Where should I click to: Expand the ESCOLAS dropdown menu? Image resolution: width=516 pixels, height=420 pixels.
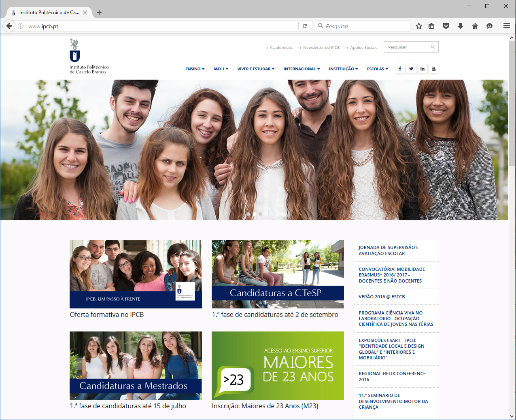click(377, 69)
